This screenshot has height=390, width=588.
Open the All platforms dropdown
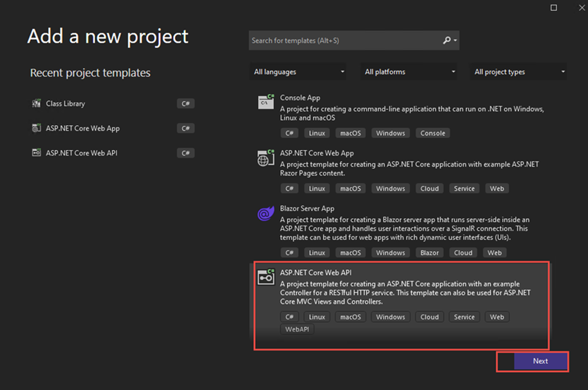click(x=409, y=72)
